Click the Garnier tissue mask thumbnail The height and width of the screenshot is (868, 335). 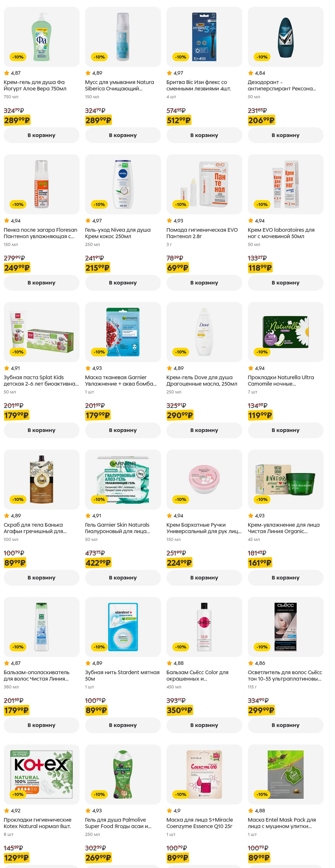[x=123, y=332]
